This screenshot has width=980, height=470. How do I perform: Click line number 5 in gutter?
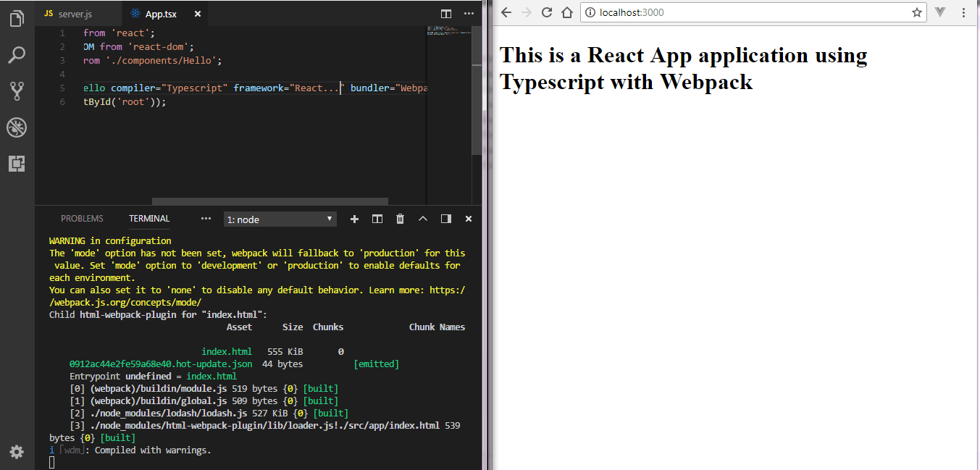[x=62, y=88]
